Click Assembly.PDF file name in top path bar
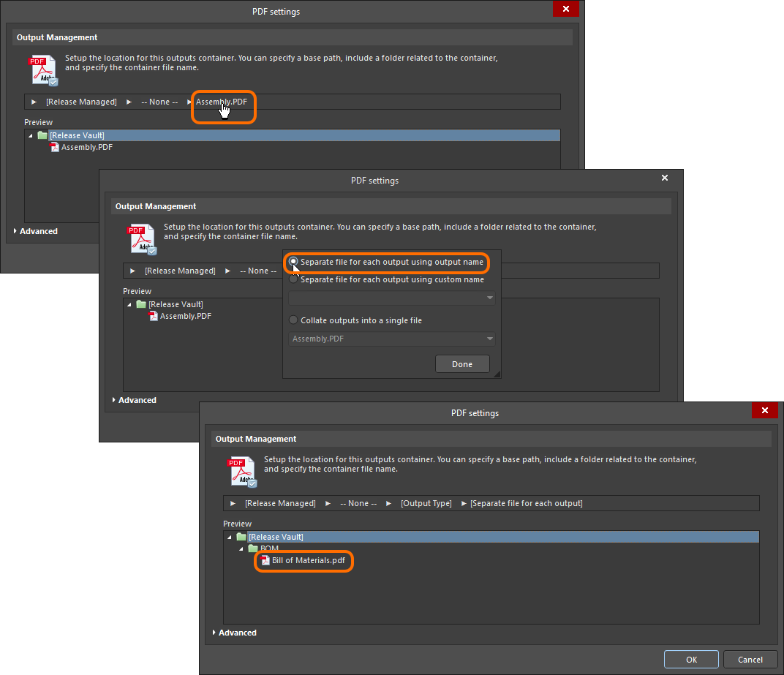Viewport: 784px width, 675px height. 221,102
